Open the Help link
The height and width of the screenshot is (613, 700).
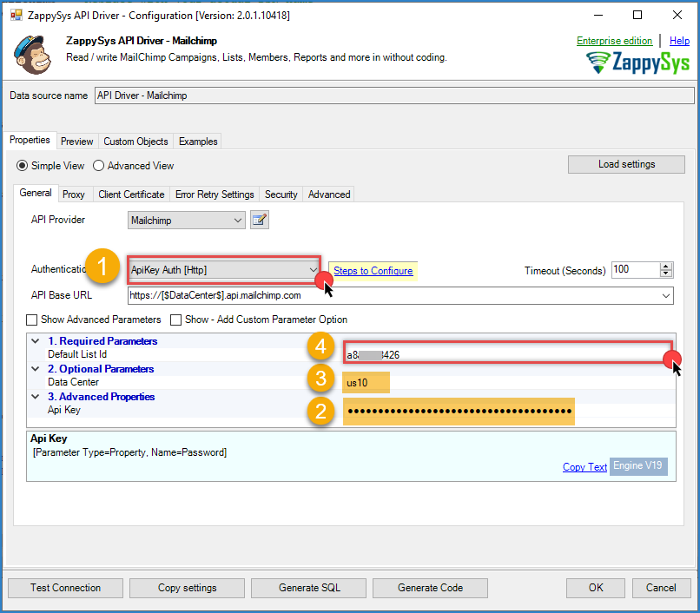[x=679, y=41]
